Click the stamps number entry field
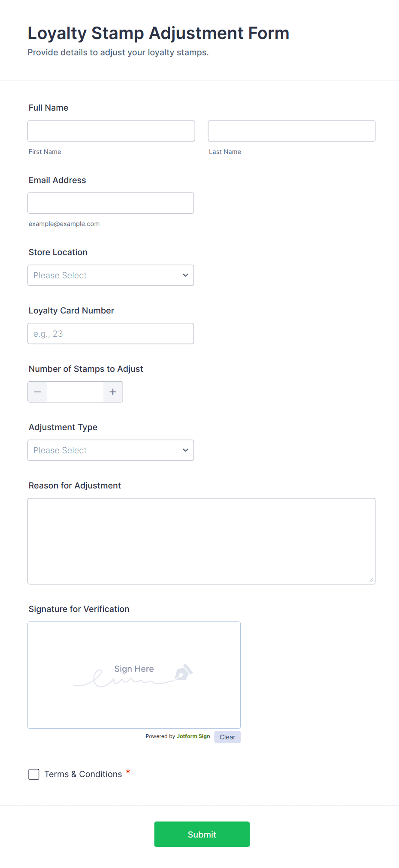 click(75, 392)
